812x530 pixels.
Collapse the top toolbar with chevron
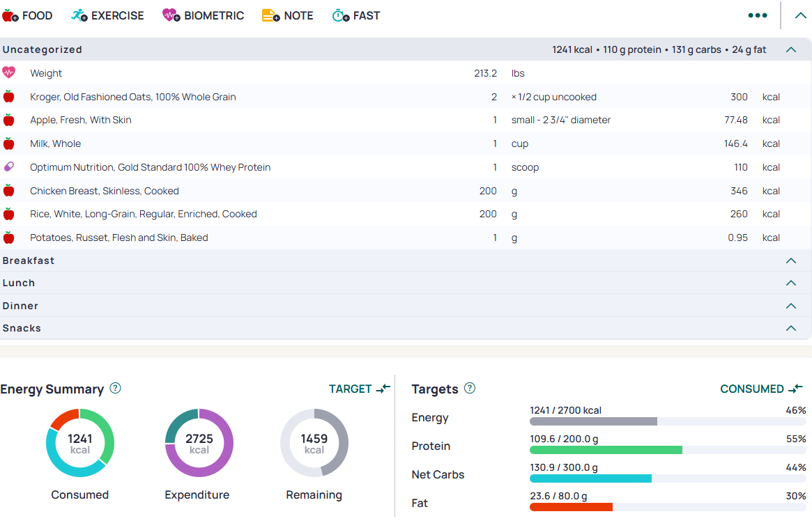[798, 15]
